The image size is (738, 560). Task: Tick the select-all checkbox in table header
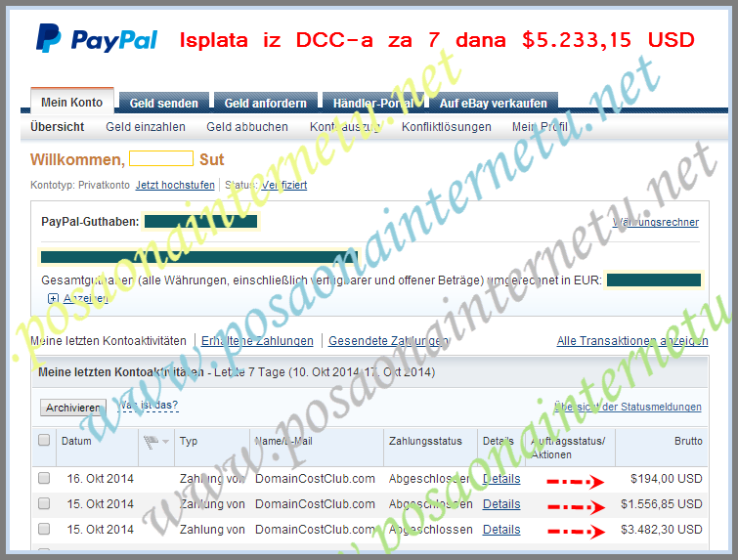tap(44, 440)
